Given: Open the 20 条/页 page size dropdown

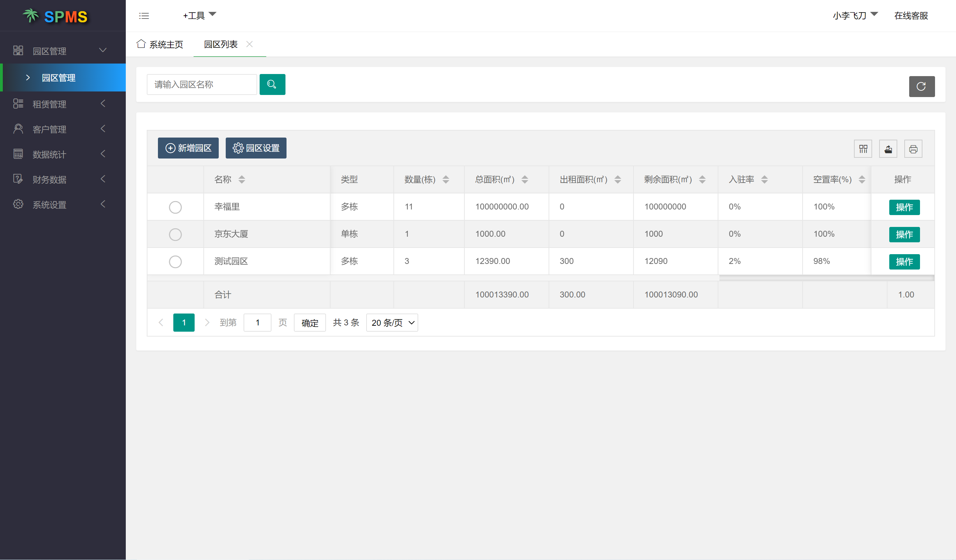Looking at the screenshot, I should (x=392, y=323).
